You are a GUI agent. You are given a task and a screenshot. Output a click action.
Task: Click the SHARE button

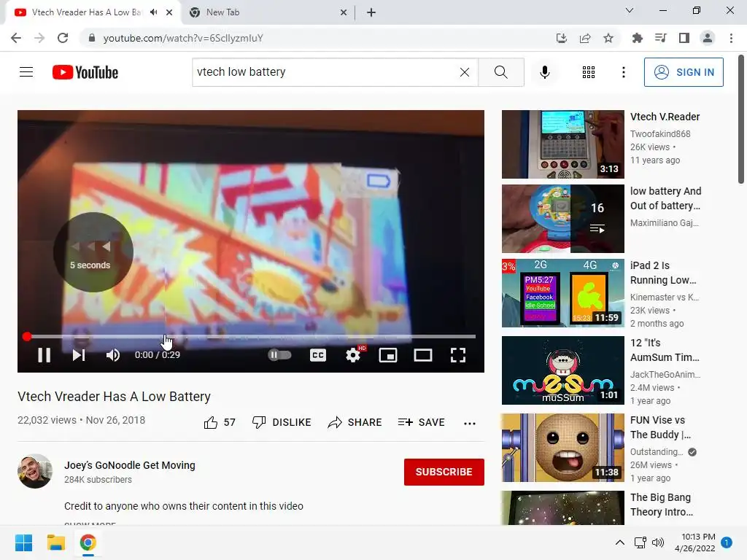[355, 422]
